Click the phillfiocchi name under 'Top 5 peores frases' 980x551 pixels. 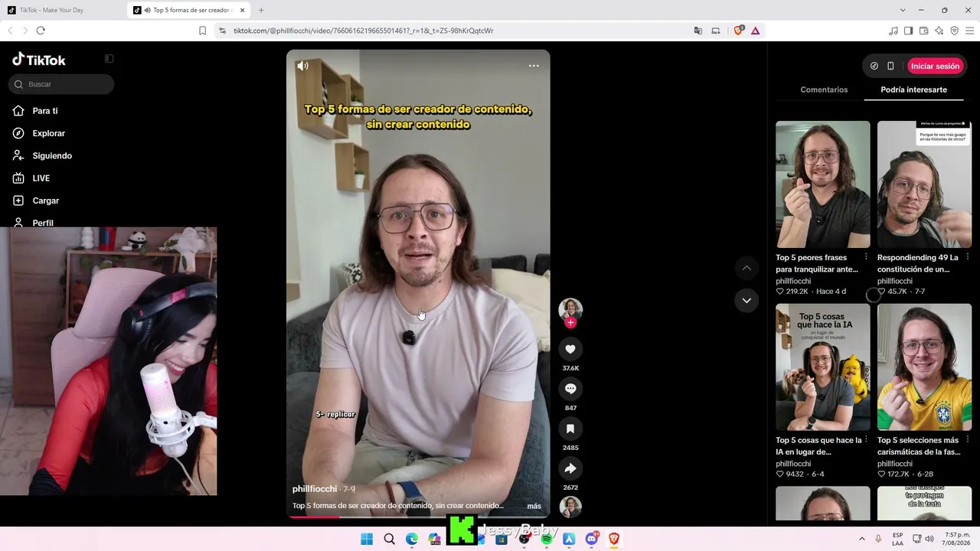point(793,281)
